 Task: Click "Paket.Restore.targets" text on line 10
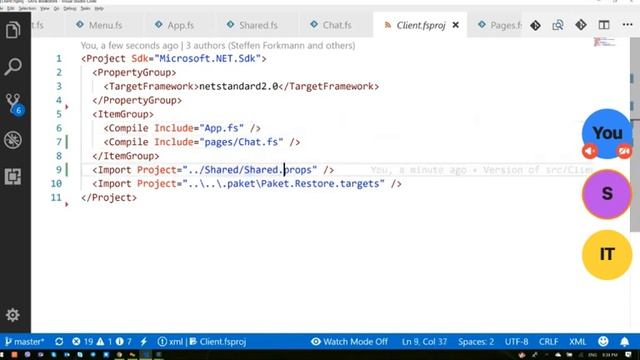[320, 184]
